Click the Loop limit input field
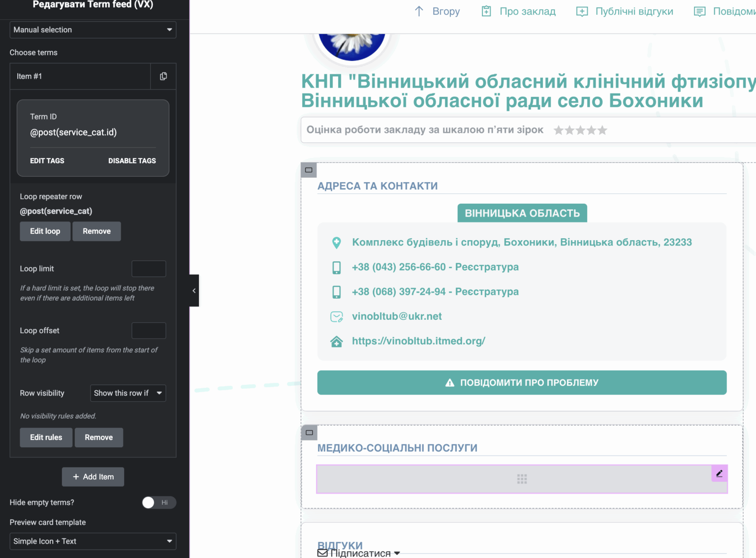Viewport: 756px width, 558px height. (x=149, y=269)
